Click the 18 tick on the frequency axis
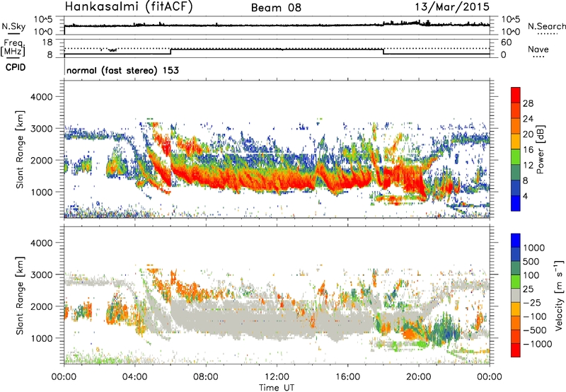The width and height of the screenshot is (566, 392). point(47,42)
